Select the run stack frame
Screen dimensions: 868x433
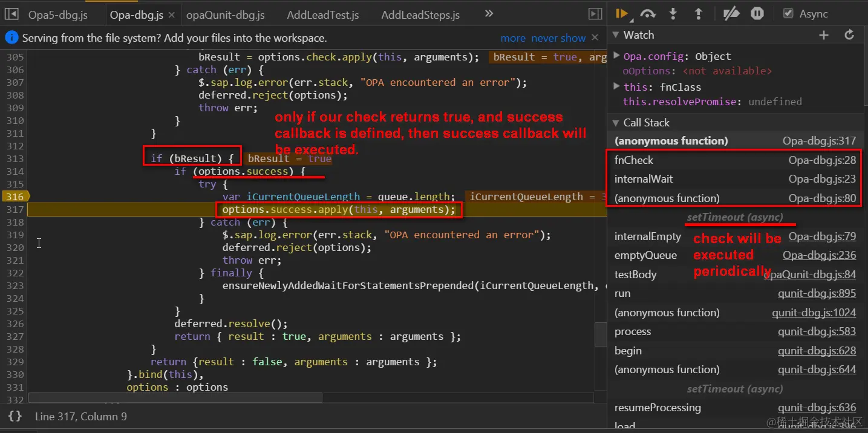pyautogui.click(x=735, y=293)
